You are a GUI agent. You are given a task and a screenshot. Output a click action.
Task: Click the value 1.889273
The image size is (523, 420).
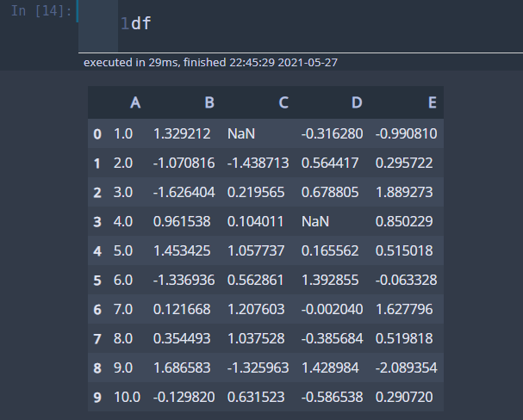404,193
